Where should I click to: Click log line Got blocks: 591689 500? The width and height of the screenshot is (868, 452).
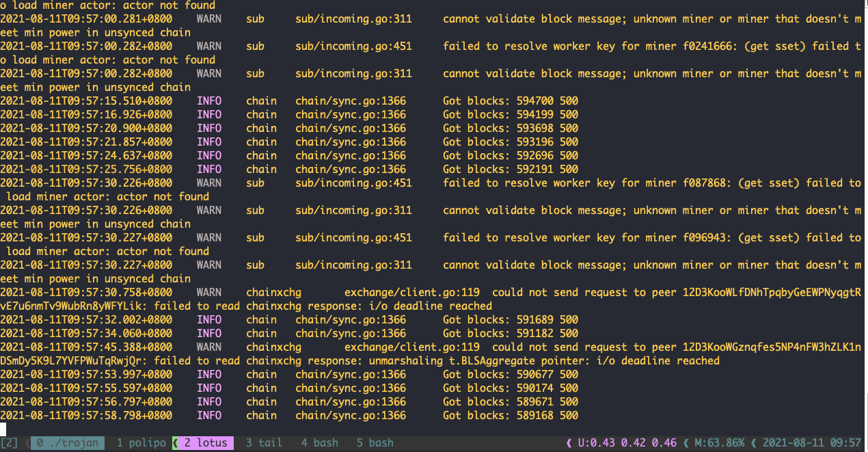(510, 319)
